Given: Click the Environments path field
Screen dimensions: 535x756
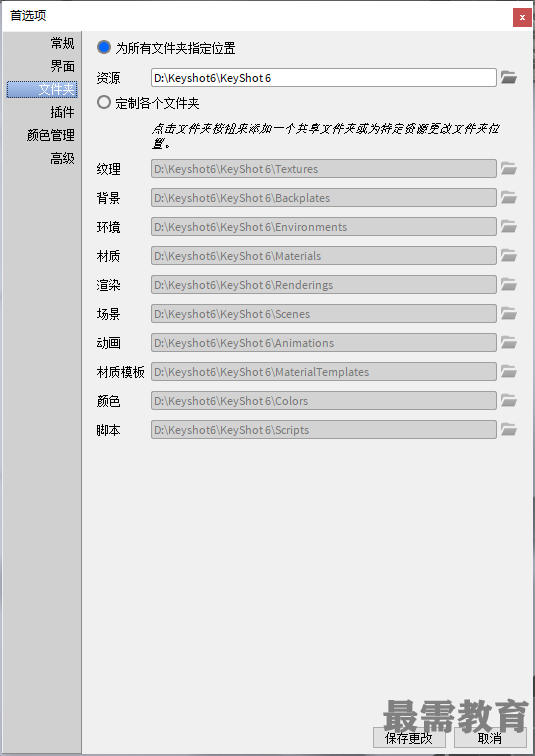Looking at the screenshot, I should 323,227.
